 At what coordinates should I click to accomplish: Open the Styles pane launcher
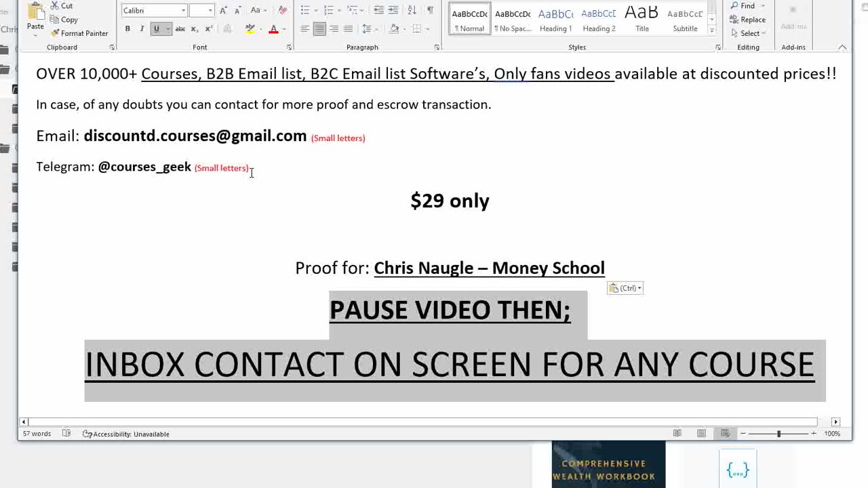click(718, 47)
